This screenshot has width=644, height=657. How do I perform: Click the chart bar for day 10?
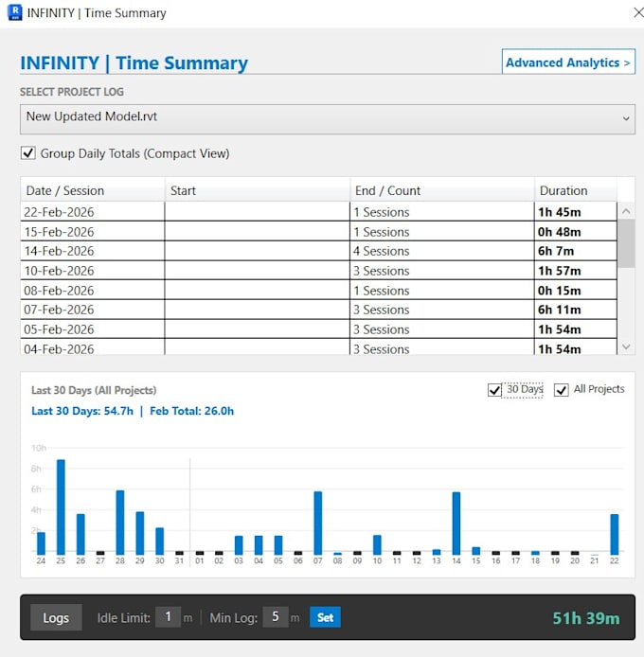pos(377,544)
